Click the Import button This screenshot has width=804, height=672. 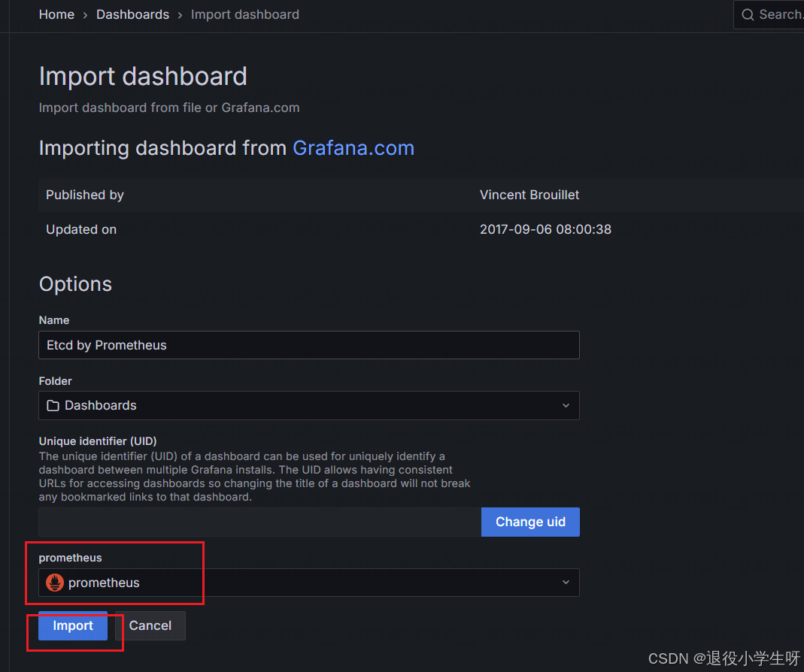(73, 625)
